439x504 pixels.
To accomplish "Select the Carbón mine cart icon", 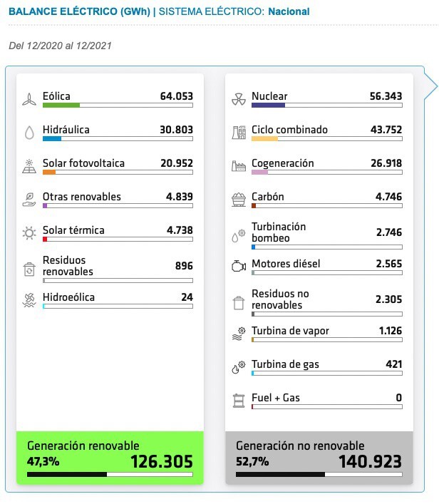I will pyautogui.click(x=239, y=200).
